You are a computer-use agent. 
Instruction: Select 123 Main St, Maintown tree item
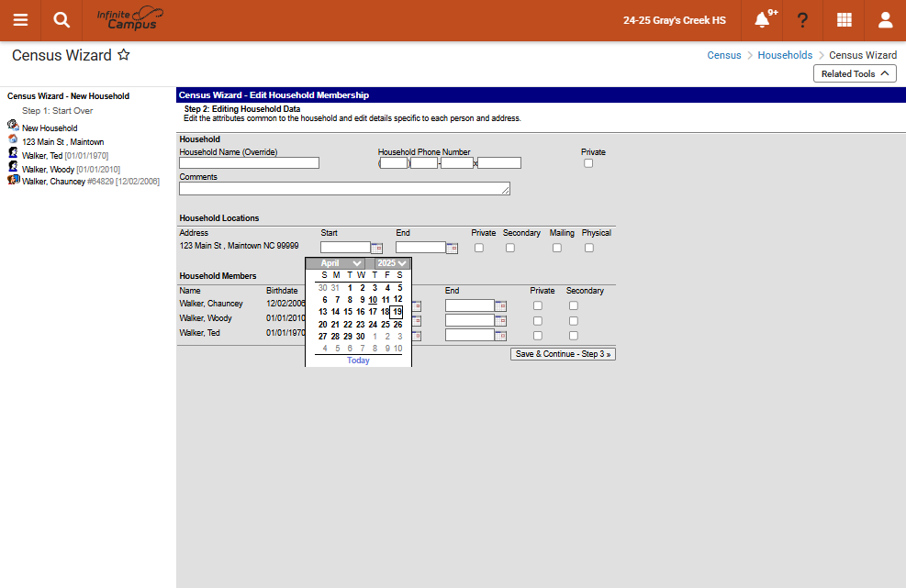[x=63, y=142]
